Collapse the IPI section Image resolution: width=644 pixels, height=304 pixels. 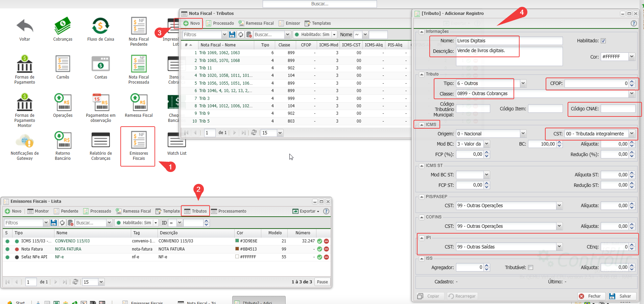point(422,238)
